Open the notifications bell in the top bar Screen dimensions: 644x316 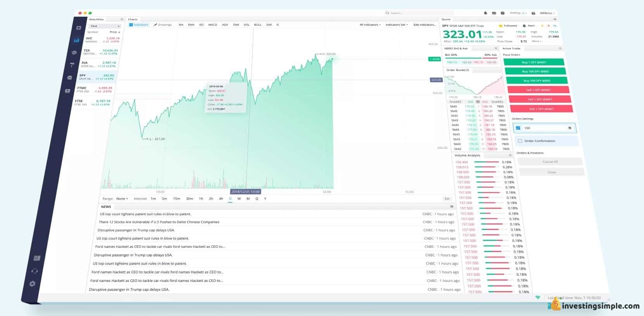click(485, 13)
